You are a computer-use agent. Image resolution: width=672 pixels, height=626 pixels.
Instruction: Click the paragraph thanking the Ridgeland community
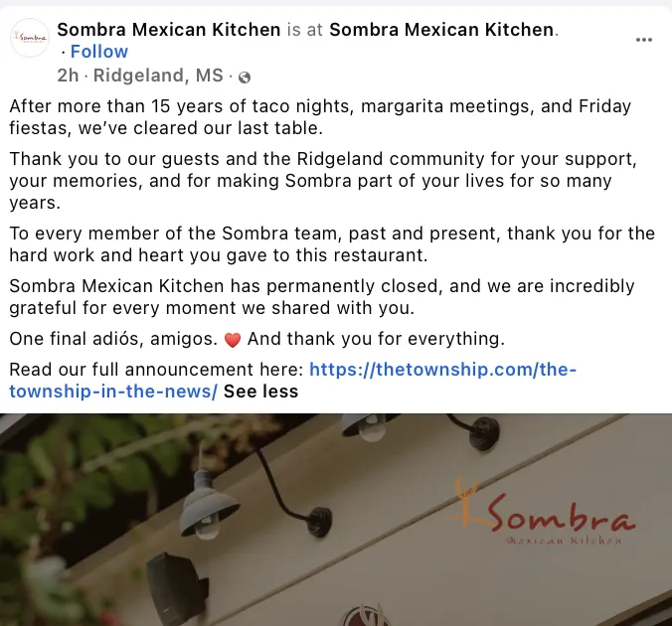pyautogui.click(x=323, y=181)
